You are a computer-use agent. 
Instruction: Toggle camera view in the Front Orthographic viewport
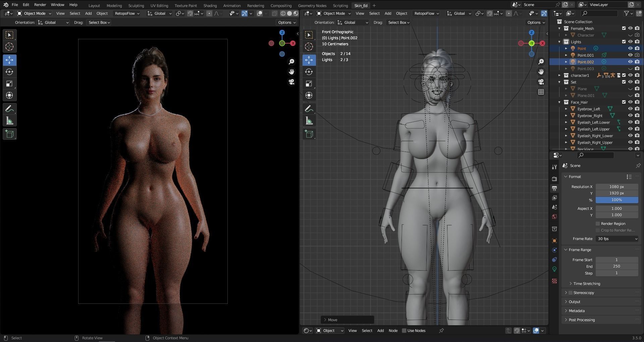pos(541,82)
